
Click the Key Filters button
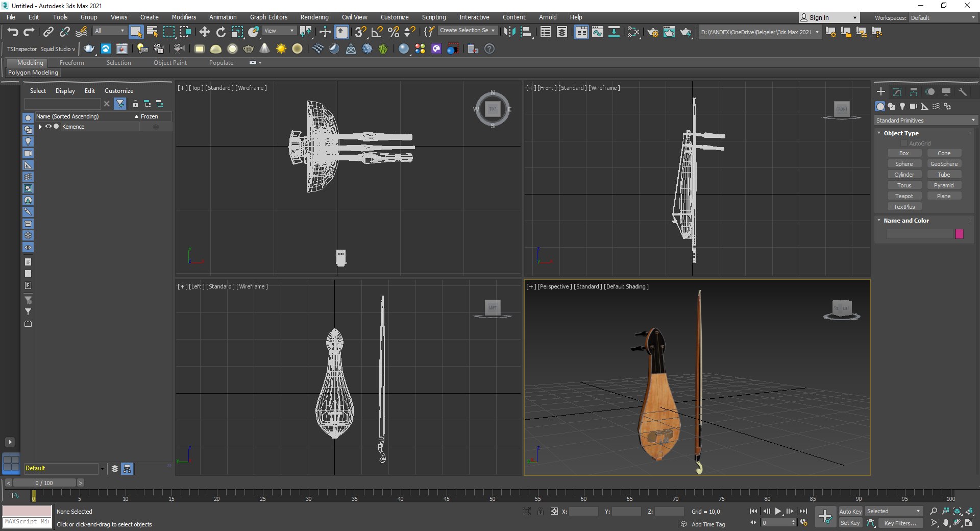pos(900,523)
